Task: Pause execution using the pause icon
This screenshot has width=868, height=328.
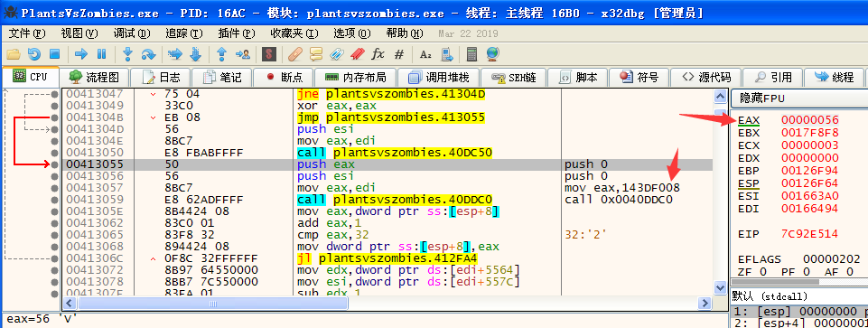Action: click(x=101, y=53)
